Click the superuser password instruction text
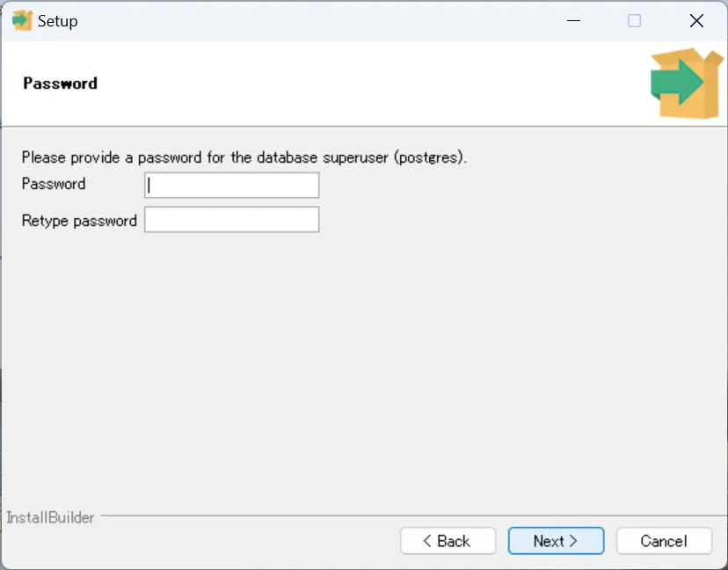The image size is (728, 570). pyautogui.click(x=244, y=157)
